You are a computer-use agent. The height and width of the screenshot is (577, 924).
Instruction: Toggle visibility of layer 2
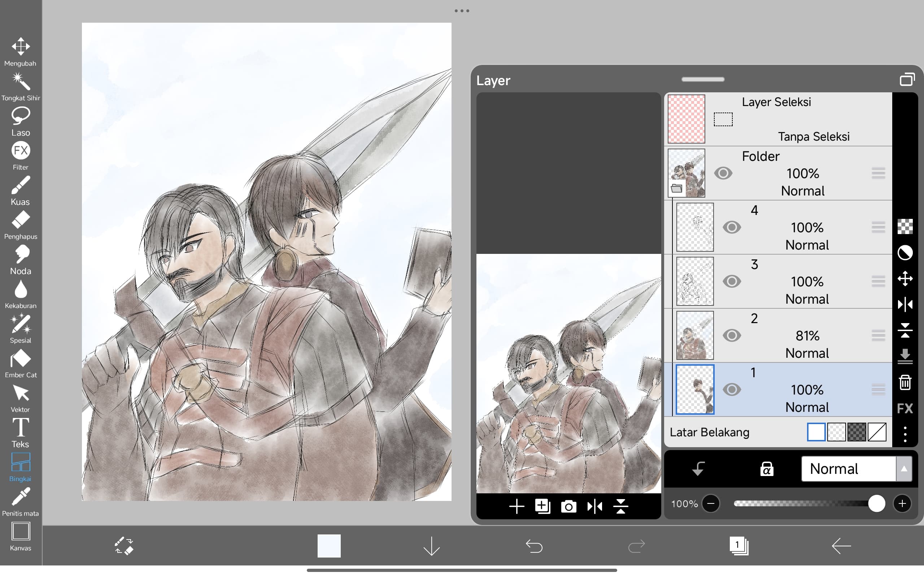[732, 335]
